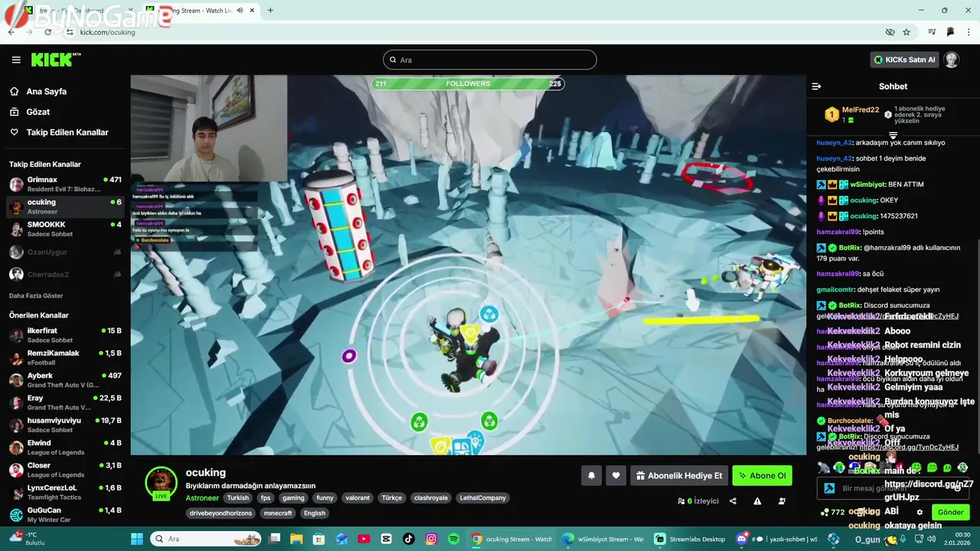980x551 pixels.
Task: Click the user icon beside report
Action: tap(782, 501)
